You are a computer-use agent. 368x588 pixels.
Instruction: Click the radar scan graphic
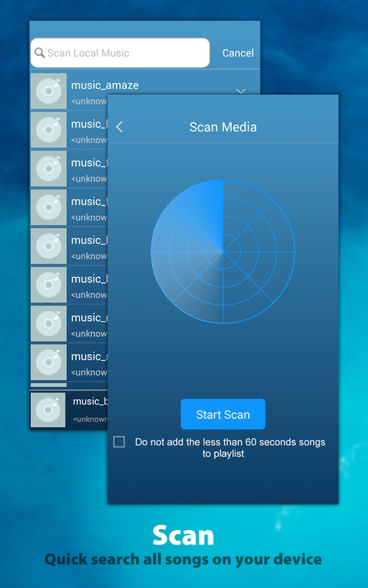[223, 251]
